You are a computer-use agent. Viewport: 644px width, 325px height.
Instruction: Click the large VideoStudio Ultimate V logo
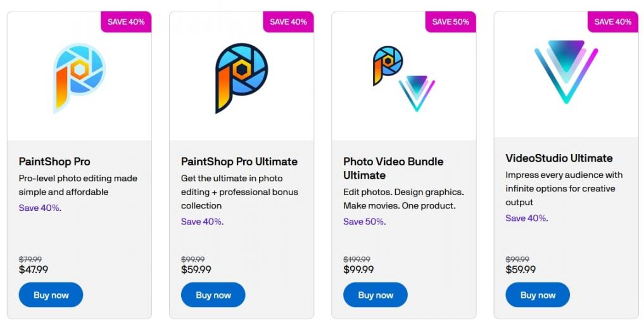point(565,71)
